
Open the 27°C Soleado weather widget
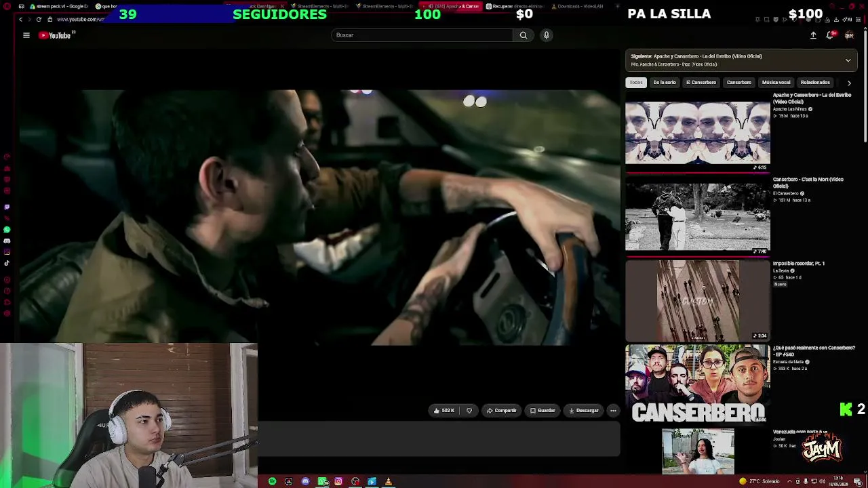pyautogui.click(x=759, y=481)
